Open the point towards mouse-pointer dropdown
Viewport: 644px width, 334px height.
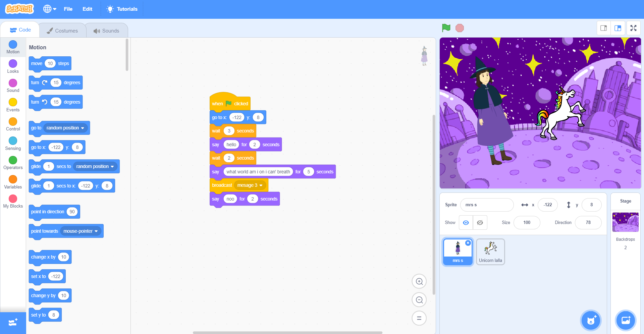[81, 231]
